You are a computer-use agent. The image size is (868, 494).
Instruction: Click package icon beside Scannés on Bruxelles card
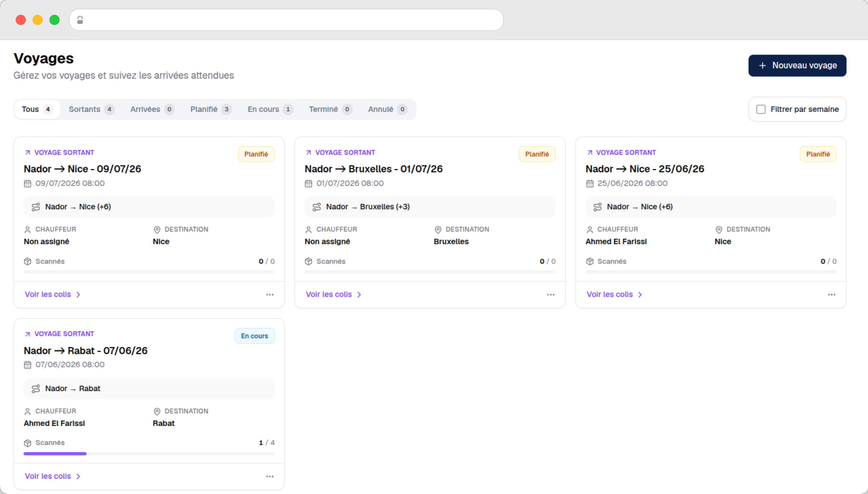(308, 261)
